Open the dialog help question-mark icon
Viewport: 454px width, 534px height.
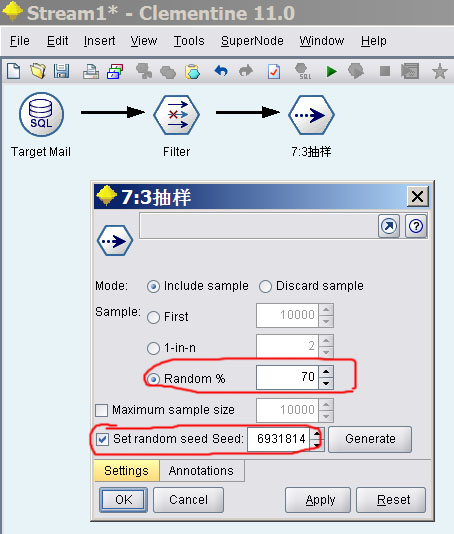416,226
